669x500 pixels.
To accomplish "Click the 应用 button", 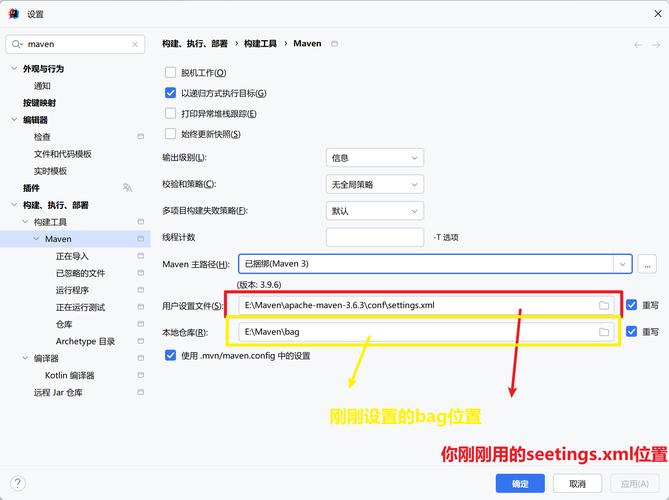I will (634, 483).
